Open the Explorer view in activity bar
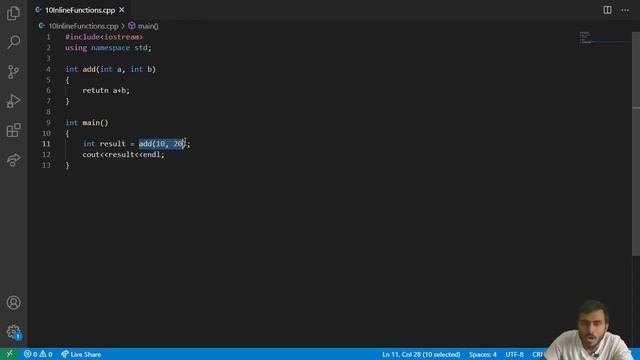 pos(13,13)
